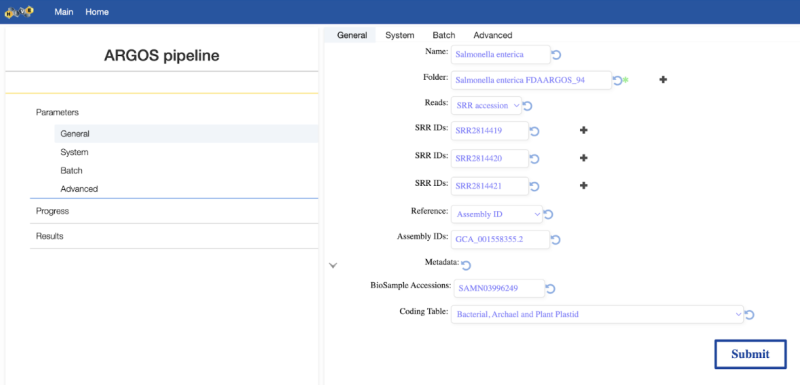
Task: Click the Metadata label
Action: click(x=442, y=262)
